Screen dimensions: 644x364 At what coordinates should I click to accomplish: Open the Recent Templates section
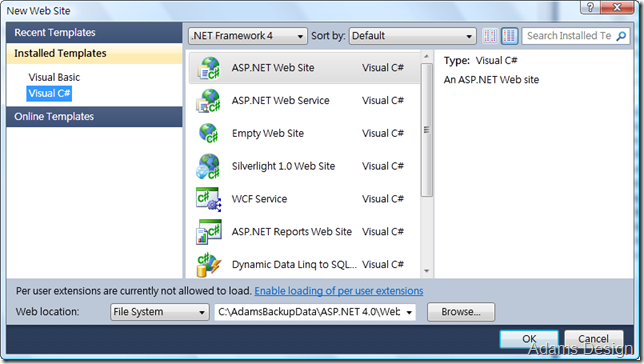click(x=94, y=32)
